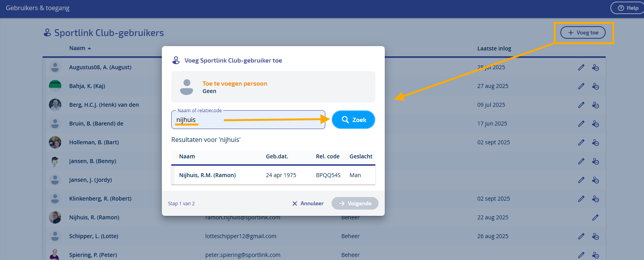Edit user Schipper, L. (Lotte) pencil icon

coord(581,236)
